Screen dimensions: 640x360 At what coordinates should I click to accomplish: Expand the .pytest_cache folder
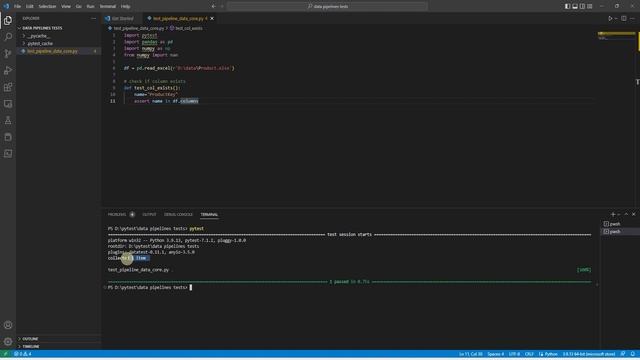[x=40, y=43]
